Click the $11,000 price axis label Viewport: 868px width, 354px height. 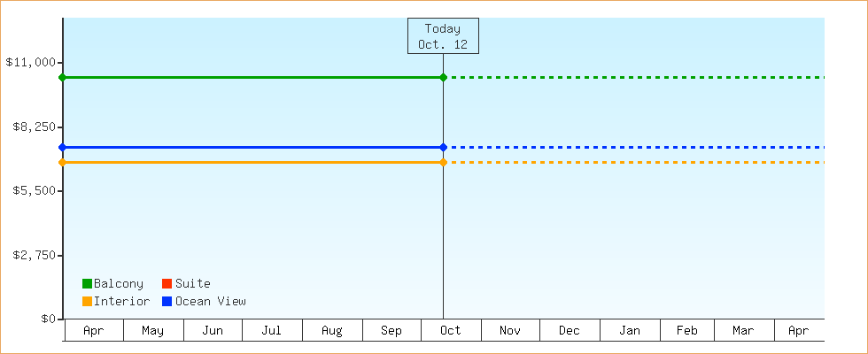pyautogui.click(x=31, y=62)
